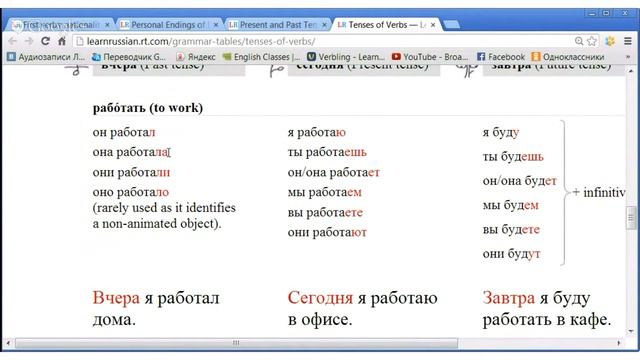
Task: Close the Present and Past Tense tab
Action: pyautogui.click(x=324, y=25)
